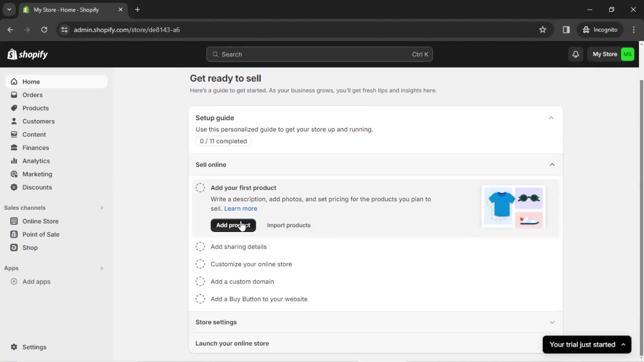The image size is (644, 362).
Task: Click the Learn more link
Action: click(x=240, y=208)
